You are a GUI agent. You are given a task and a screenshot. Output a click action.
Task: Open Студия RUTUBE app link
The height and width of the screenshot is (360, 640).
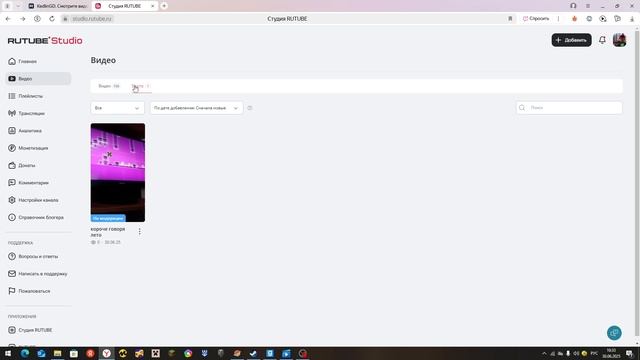(30, 330)
